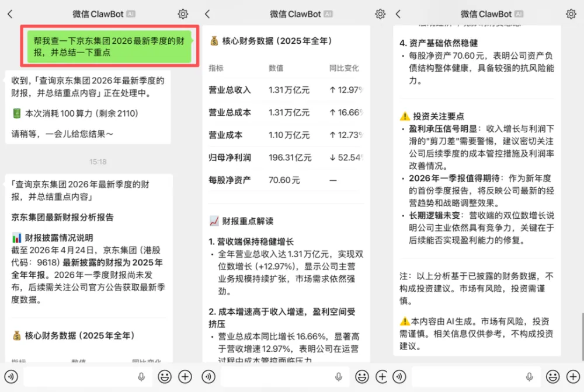
Task: Go back in the middle chat panel
Action: coord(207,14)
